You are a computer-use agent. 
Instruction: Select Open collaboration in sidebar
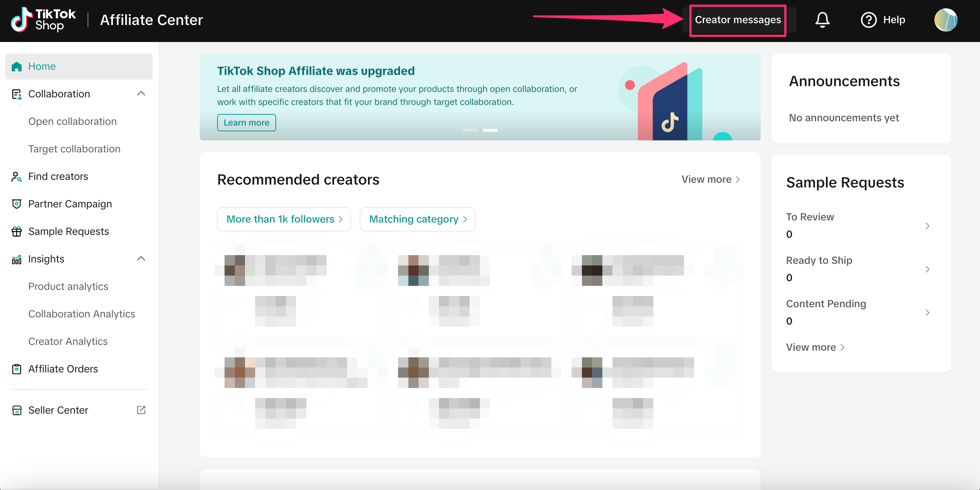point(72,121)
